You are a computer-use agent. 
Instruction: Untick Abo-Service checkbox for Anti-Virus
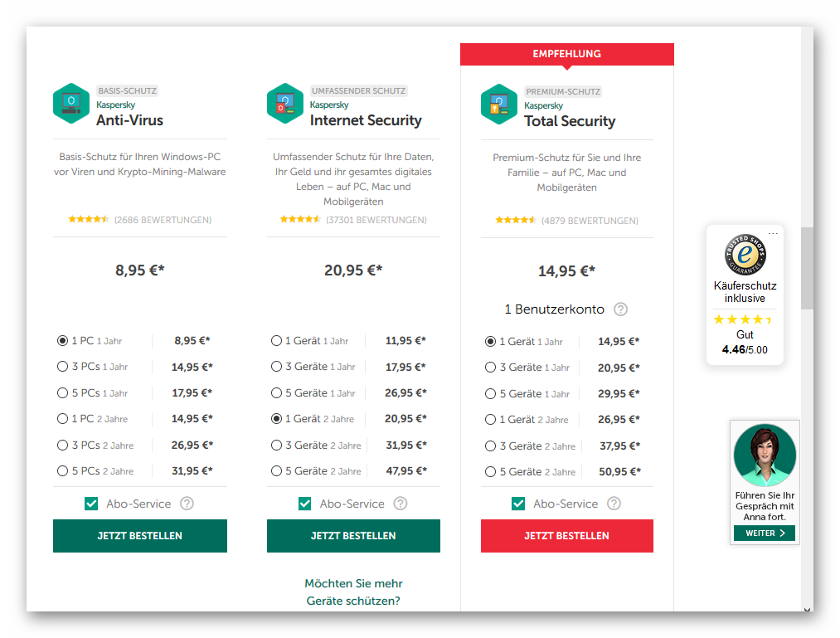pos(91,504)
